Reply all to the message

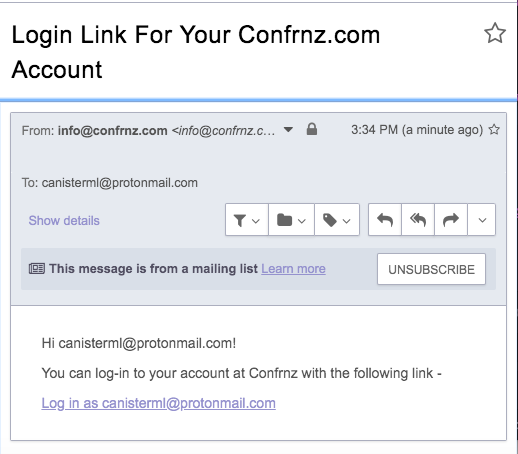coord(418,220)
